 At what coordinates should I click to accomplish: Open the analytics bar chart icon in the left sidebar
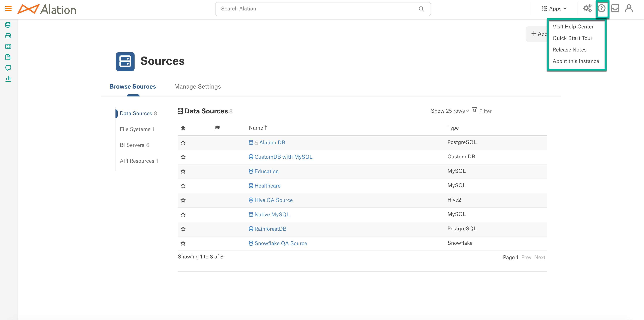click(x=8, y=79)
